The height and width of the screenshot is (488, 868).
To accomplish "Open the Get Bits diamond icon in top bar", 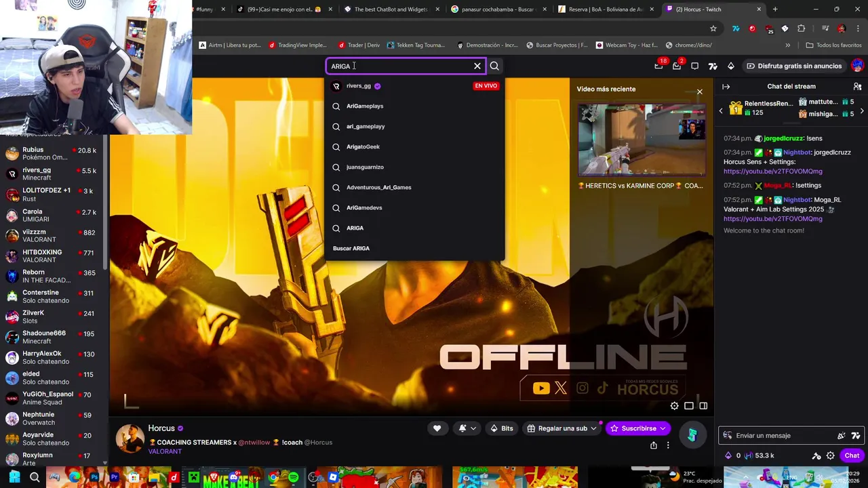I will coord(730,66).
